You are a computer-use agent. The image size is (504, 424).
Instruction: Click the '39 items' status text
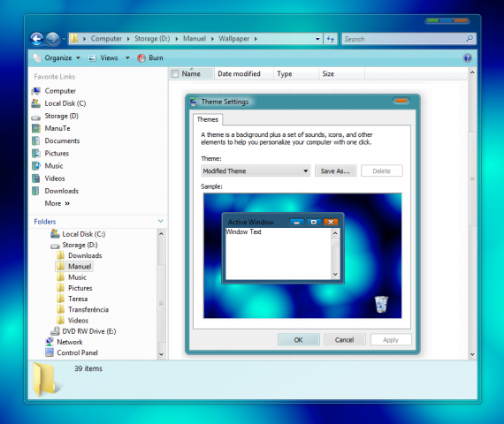point(88,368)
